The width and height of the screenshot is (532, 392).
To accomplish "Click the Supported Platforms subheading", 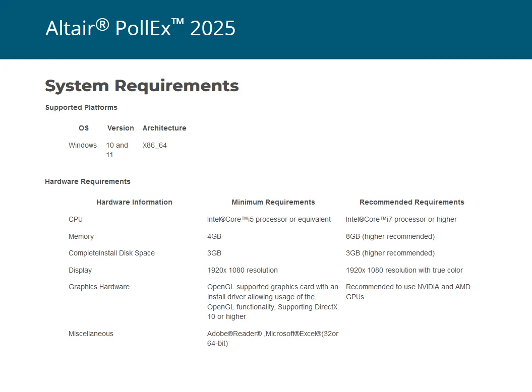I will point(81,107).
